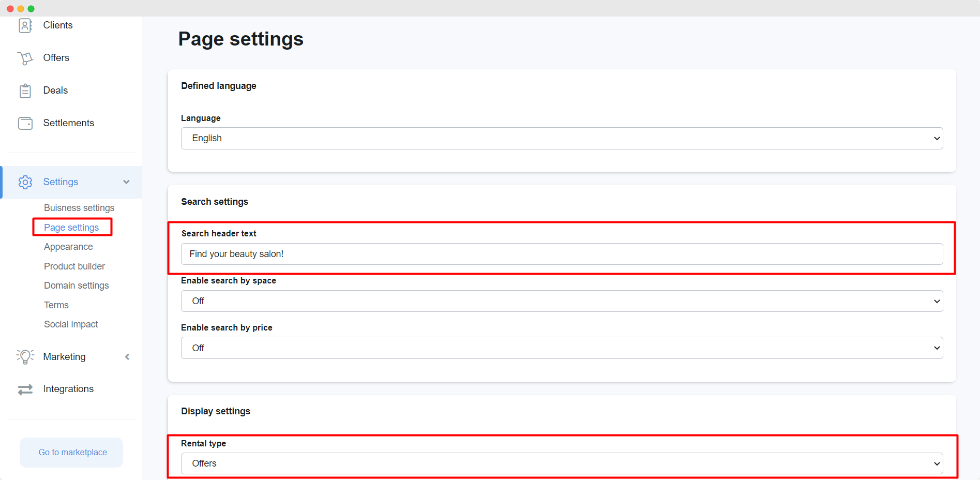Click the Clients contact book icon
This screenshot has width=980, height=480.
pyautogui.click(x=25, y=25)
